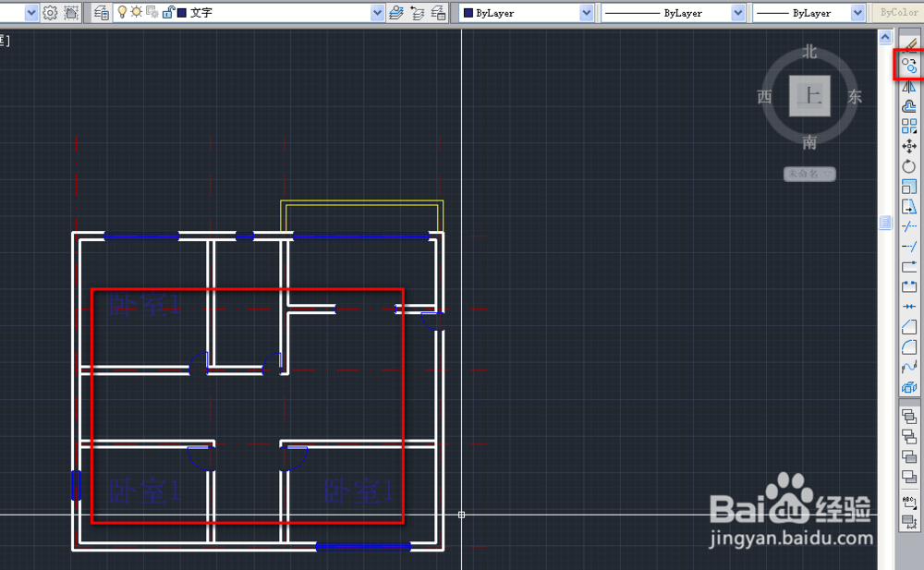Select the Extend tool
Image resolution: width=924 pixels, height=570 pixels.
909,247
